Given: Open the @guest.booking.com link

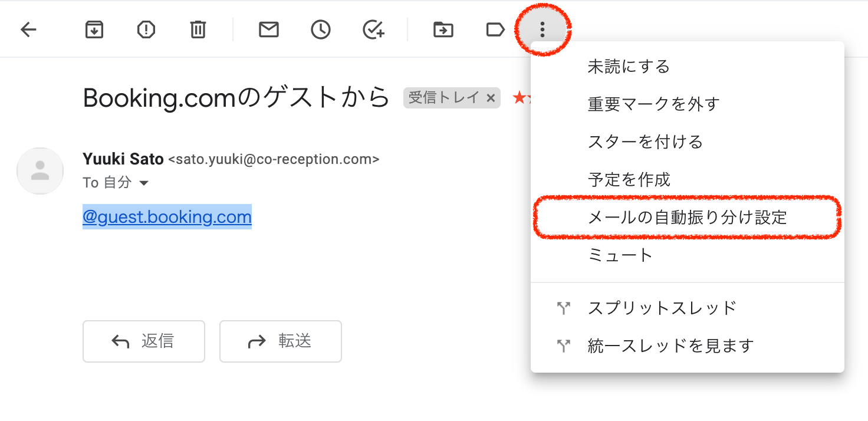Looking at the screenshot, I should click(x=167, y=217).
